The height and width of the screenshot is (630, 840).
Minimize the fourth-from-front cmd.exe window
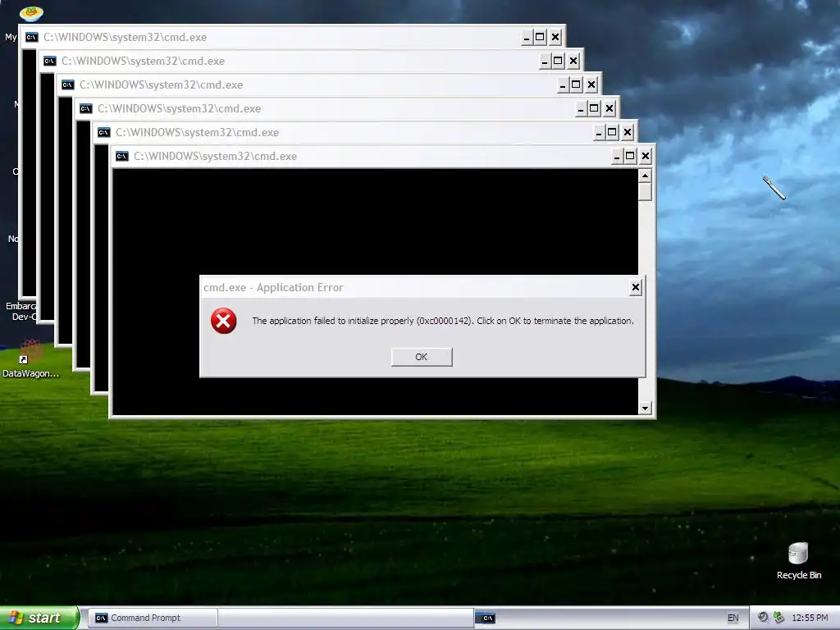(x=563, y=84)
